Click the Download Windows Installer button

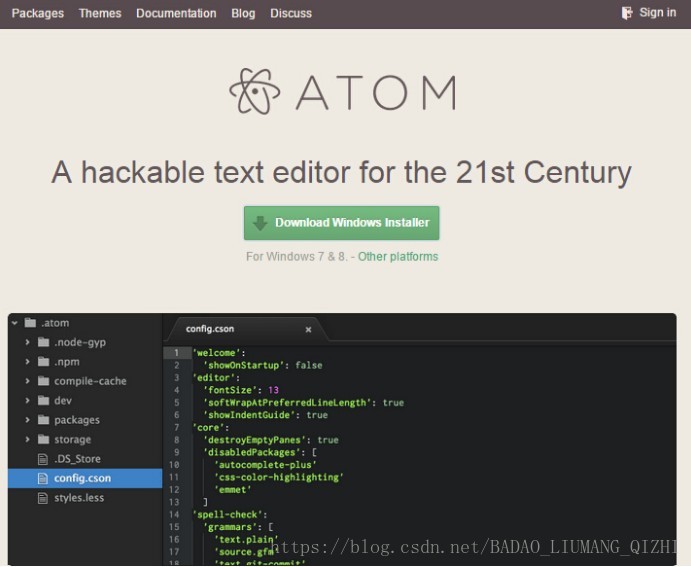coord(342,223)
